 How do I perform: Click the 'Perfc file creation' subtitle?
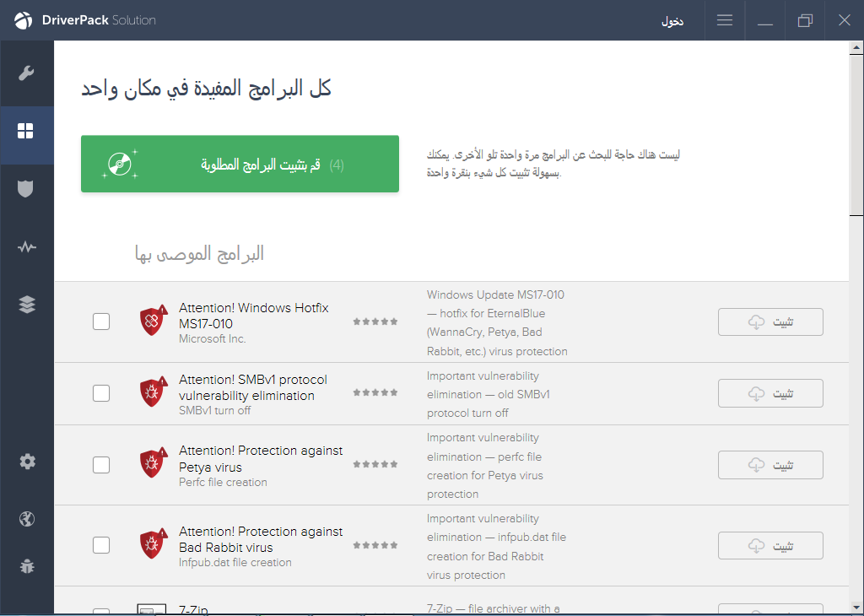click(x=223, y=482)
